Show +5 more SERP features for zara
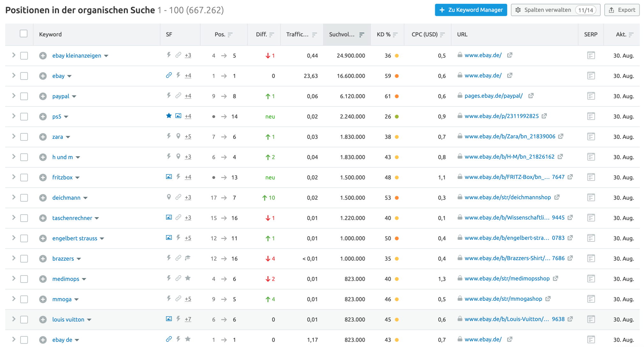 click(188, 137)
